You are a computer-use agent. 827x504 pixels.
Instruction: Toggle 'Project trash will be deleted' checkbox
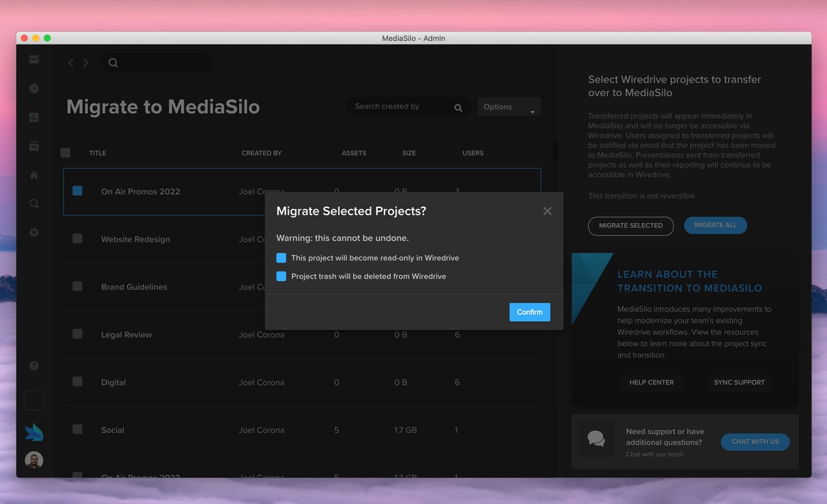281,276
